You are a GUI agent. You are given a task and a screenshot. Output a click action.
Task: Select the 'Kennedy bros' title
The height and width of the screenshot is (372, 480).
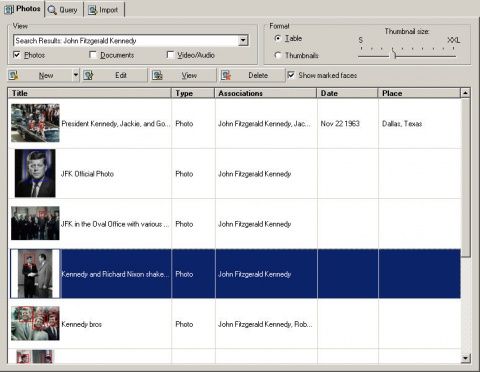point(82,324)
